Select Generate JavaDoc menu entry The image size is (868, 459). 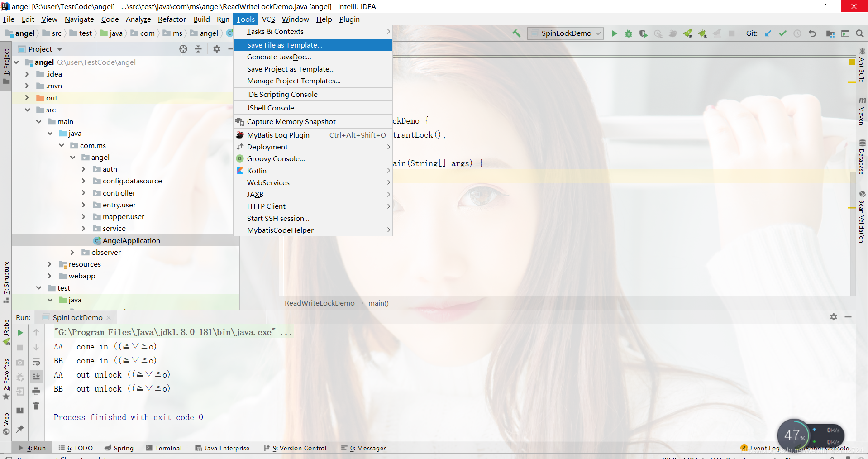[x=313, y=57]
